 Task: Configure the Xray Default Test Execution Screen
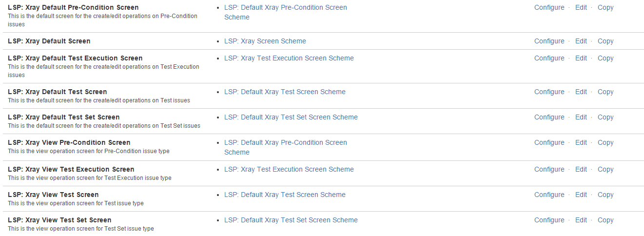[x=549, y=58]
